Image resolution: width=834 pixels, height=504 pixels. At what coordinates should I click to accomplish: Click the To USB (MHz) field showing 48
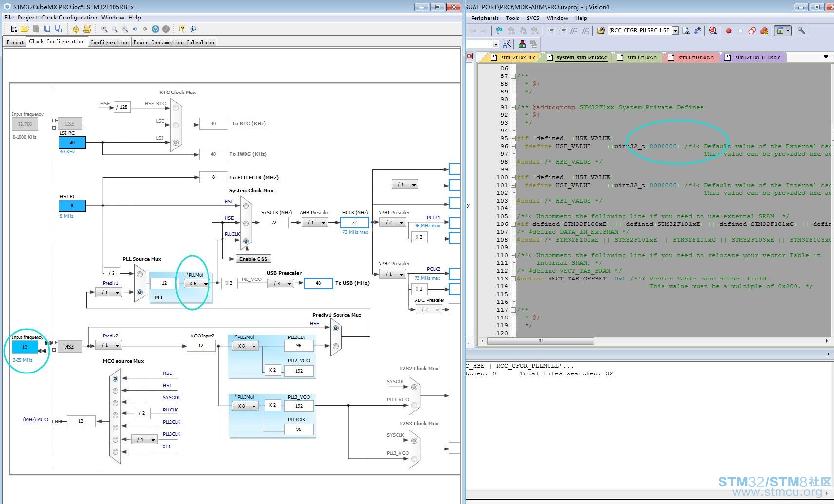coord(318,283)
